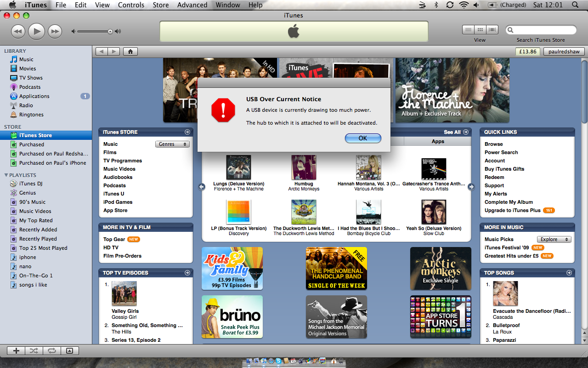Go back in the store navigation

click(x=102, y=52)
